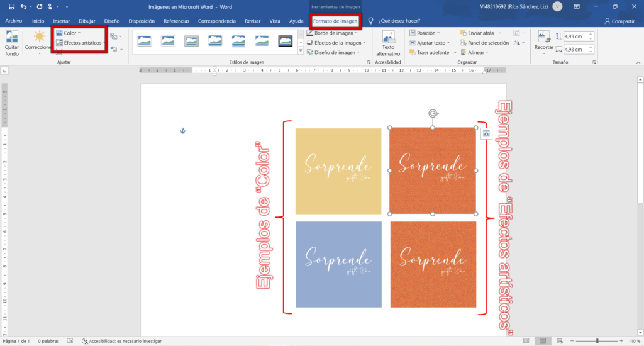Expand the Color dropdown

(x=69, y=33)
